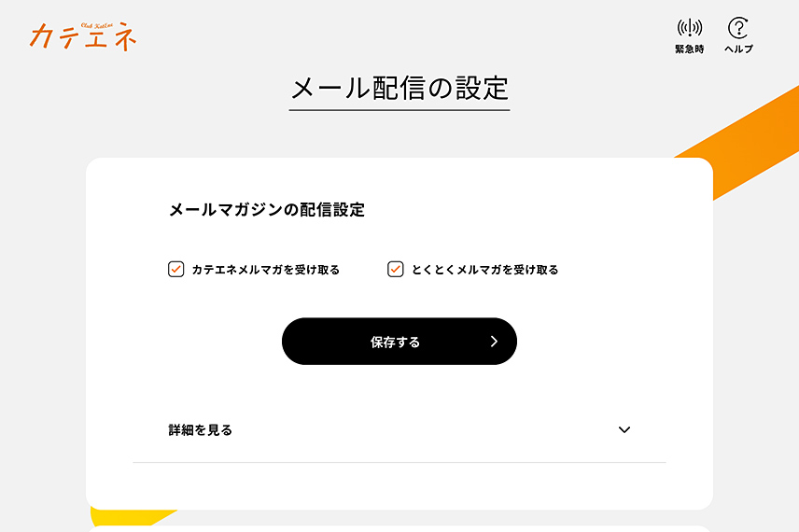Viewport: 799px width, 532px height.
Task: Click the divider line below 詳細を見る
Action: (399, 462)
